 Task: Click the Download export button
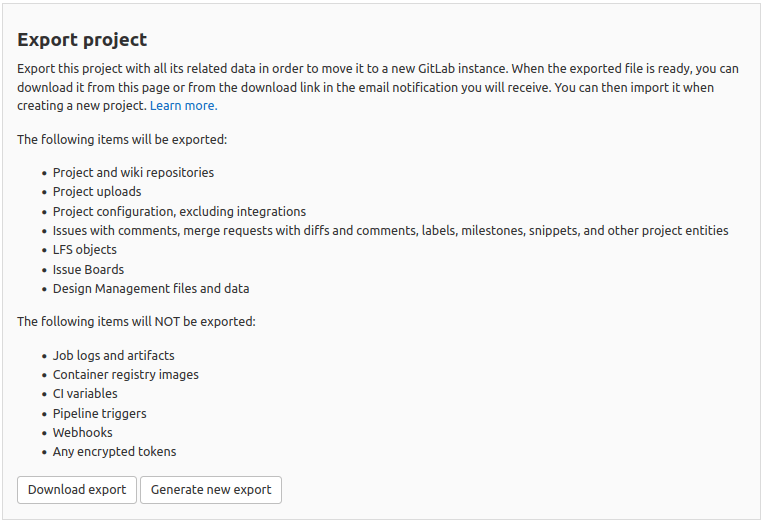[x=77, y=490]
